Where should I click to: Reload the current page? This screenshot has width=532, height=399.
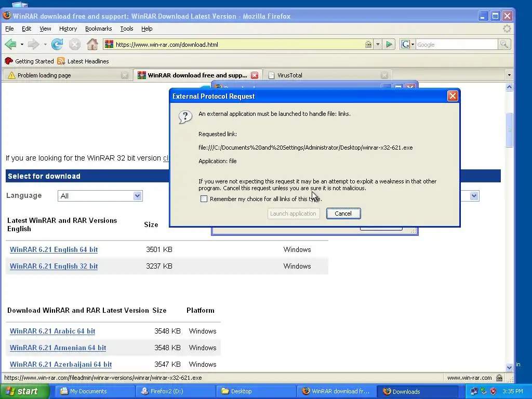click(x=57, y=44)
